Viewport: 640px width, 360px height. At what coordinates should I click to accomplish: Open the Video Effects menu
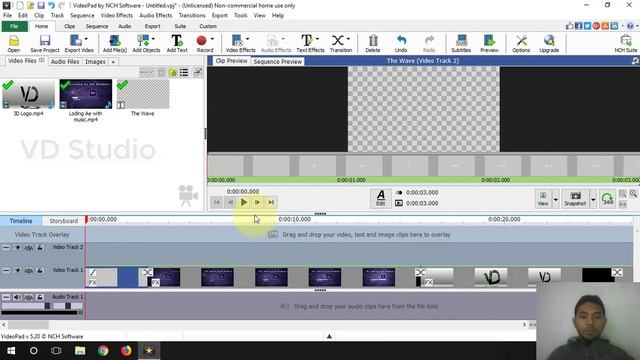click(x=117, y=16)
